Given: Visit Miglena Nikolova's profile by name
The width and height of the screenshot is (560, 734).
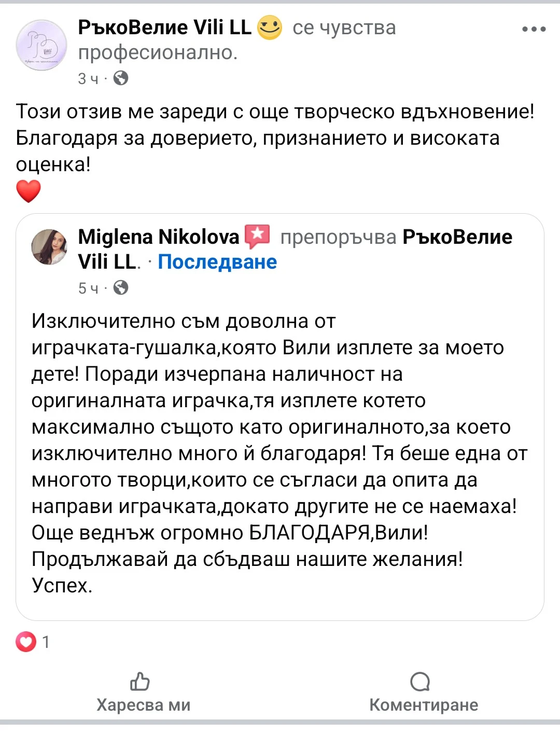Looking at the screenshot, I should tap(158, 237).
